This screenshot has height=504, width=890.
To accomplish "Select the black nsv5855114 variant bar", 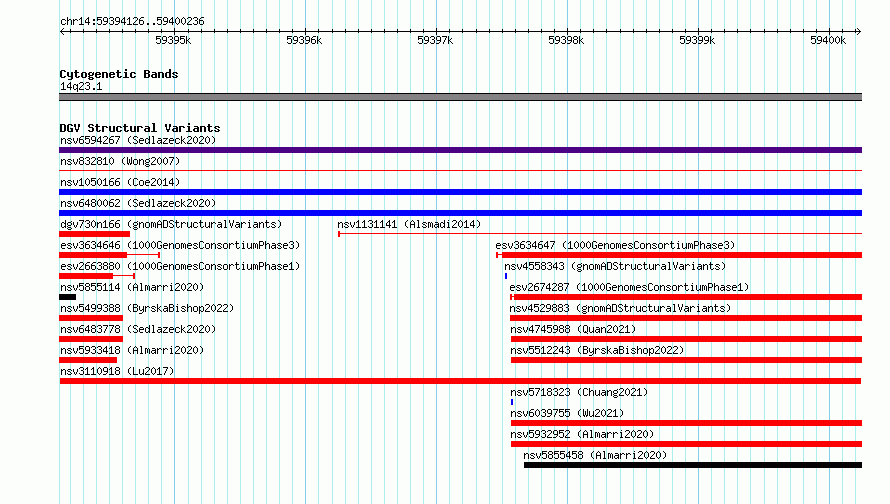I will [x=68, y=297].
